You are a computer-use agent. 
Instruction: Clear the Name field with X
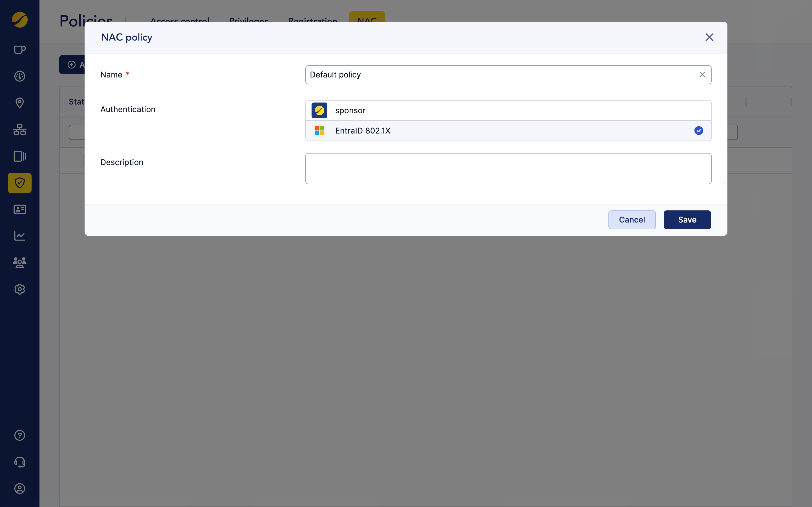click(702, 75)
